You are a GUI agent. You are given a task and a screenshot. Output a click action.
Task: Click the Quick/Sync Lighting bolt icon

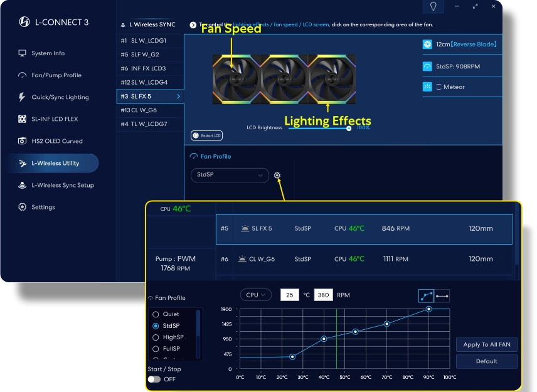(22, 97)
